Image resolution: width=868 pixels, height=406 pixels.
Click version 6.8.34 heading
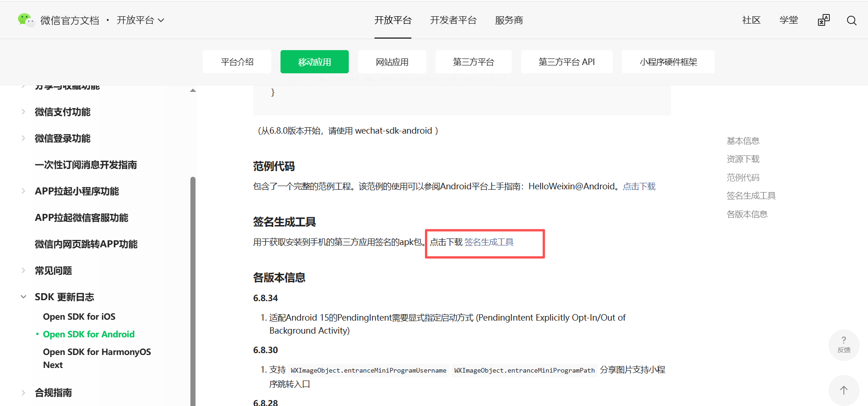(x=266, y=298)
